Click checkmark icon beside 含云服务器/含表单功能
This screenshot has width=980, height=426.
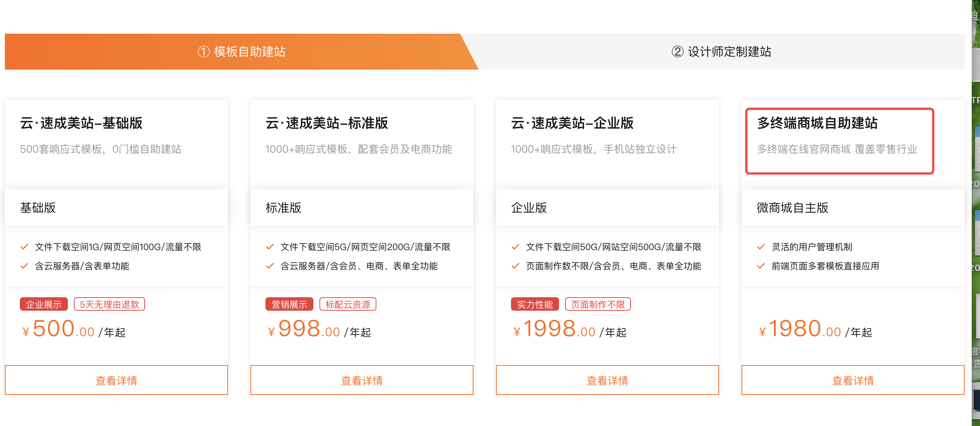[x=24, y=266]
